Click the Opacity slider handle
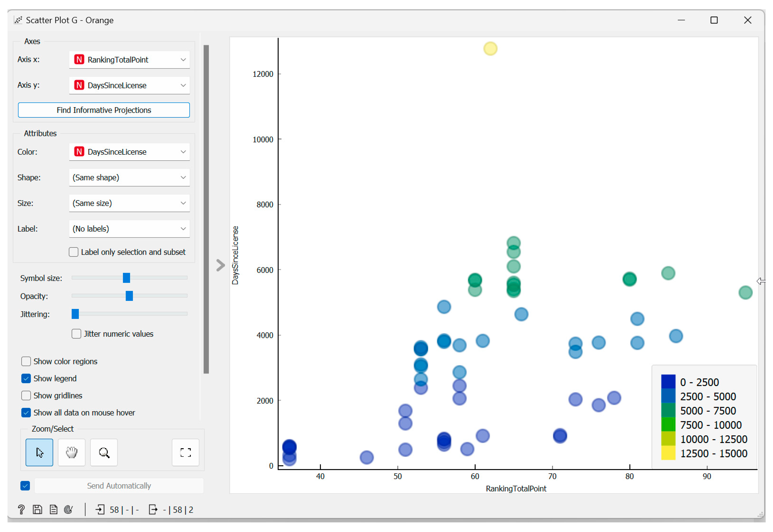 point(129,295)
